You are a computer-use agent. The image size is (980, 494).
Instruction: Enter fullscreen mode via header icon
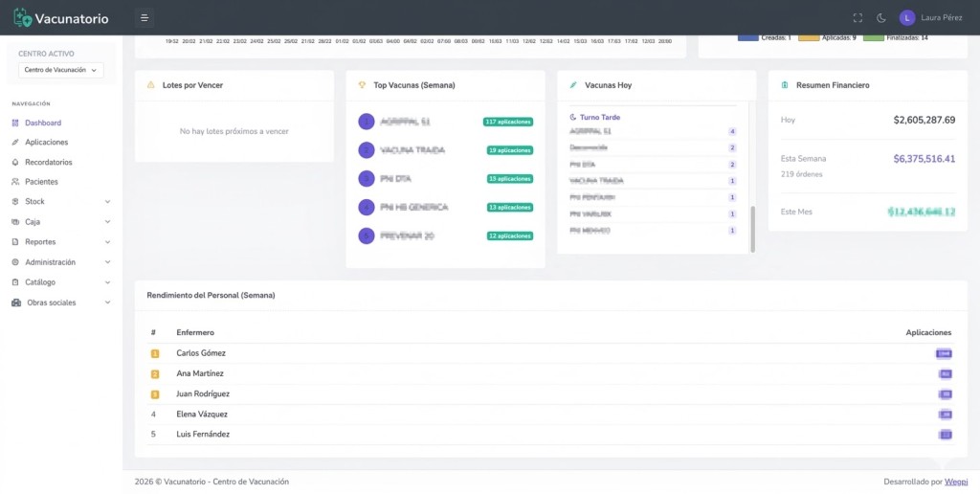(x=857, y=18)
